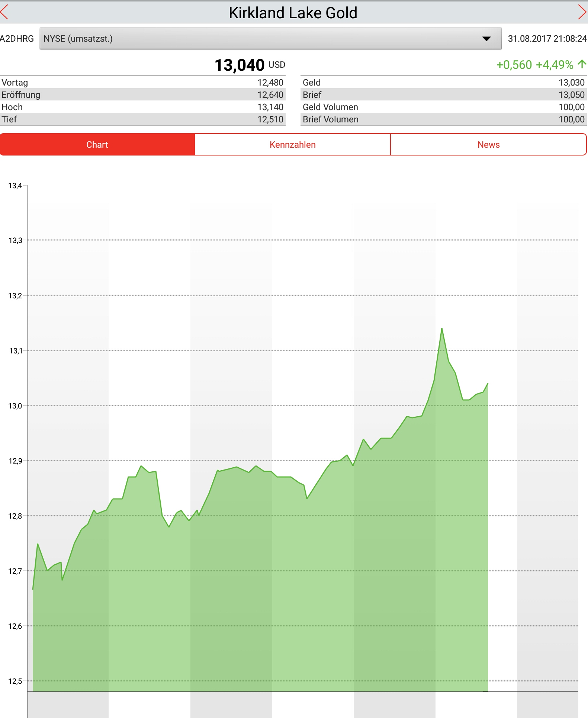The image size is (588, 718).
Task: Open the News tab
Action: point(489,144)
